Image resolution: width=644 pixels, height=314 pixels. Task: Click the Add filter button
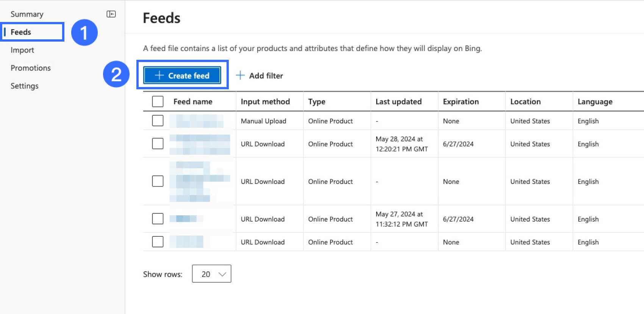(x=260, y=76)
